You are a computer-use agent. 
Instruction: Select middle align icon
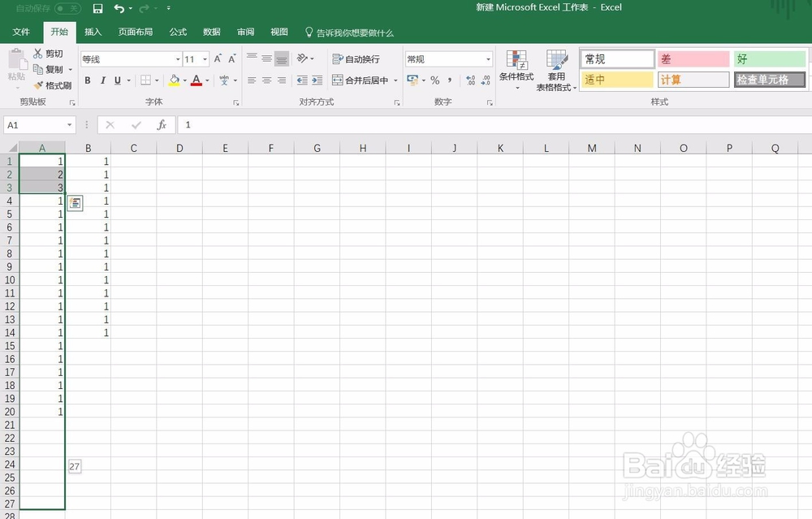(x=266, y=58)
